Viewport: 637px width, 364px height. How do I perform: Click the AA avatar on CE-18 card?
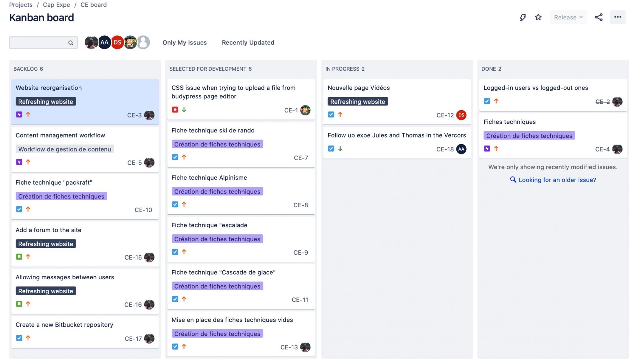tap(461, 149)
